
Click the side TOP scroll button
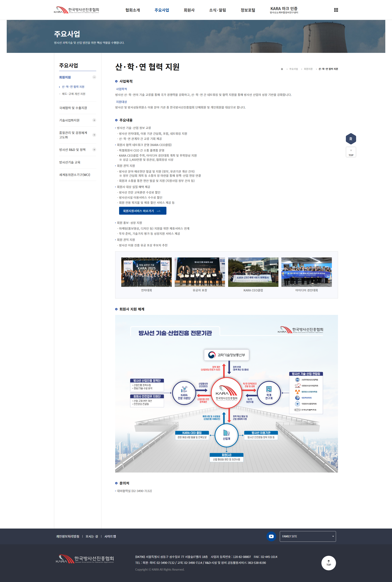[351, 152]
